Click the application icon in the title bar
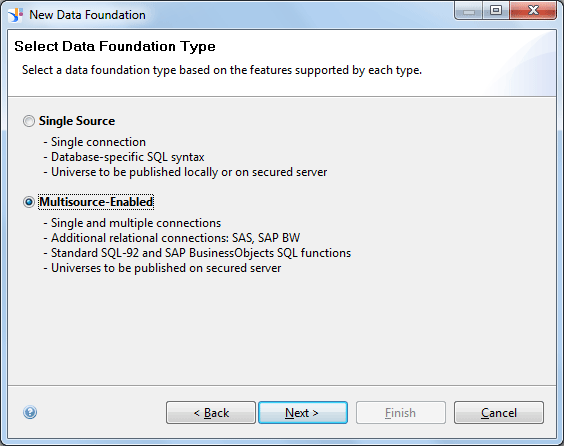Viewport: 564px width, 446px height. 15,15
